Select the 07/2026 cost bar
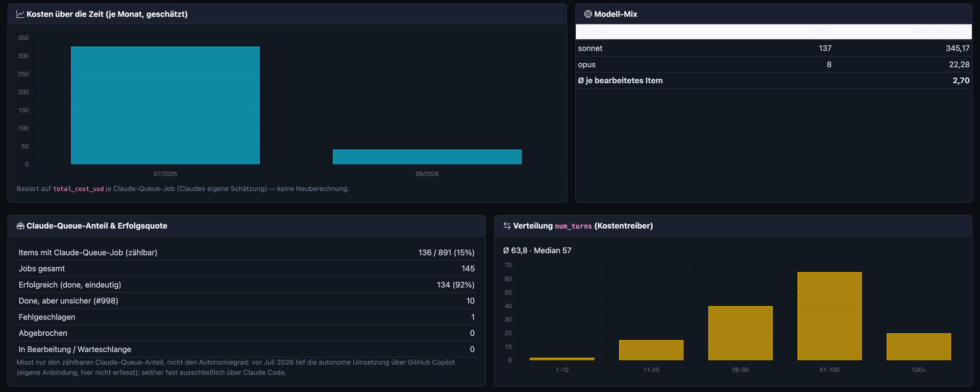 point(165,106)
